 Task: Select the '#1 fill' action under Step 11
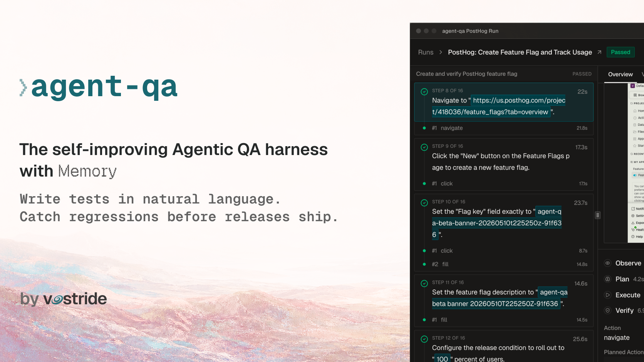[x=504, y=320]
